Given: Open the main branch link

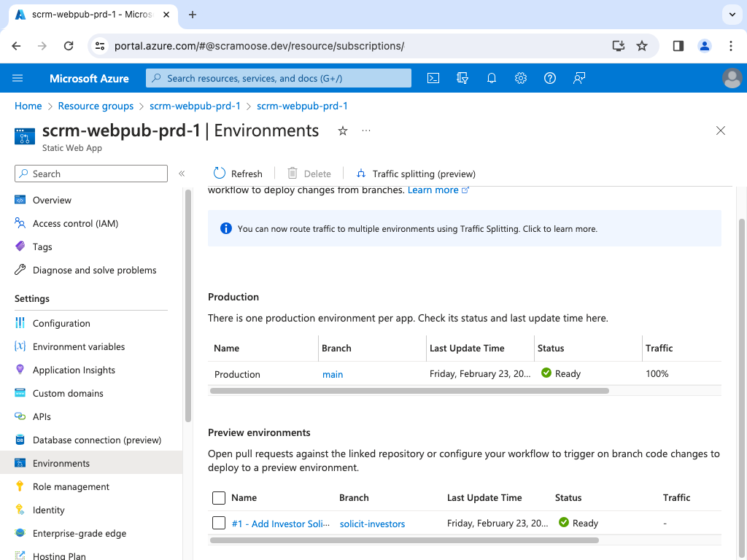Looking at the screenshot, I should (x=333, y=374).
